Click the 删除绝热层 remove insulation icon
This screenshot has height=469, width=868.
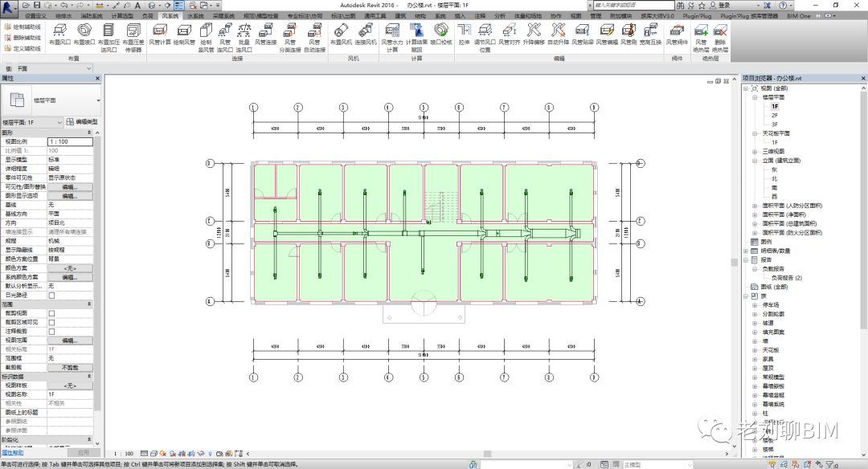point(720,39)
